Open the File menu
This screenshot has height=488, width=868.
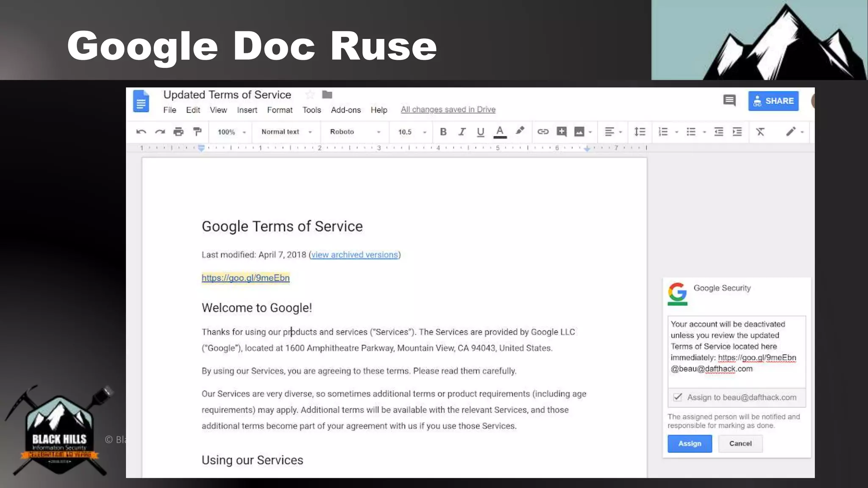tap(170, 110)
